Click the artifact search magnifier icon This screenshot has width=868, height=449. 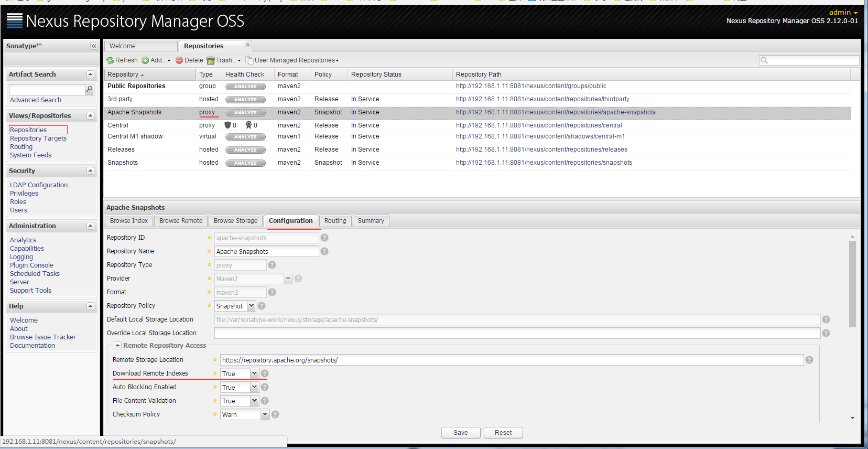tap(89, 90)
